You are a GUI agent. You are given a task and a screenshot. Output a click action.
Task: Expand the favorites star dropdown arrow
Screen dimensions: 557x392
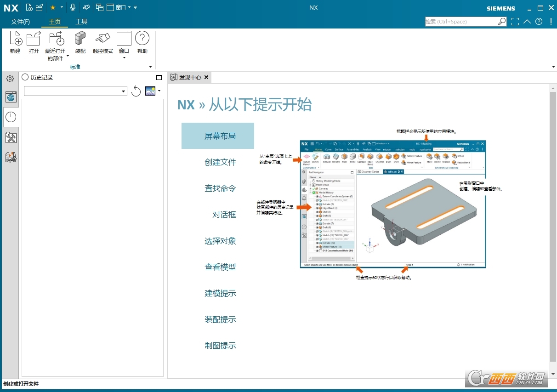[x=62, y=7]
